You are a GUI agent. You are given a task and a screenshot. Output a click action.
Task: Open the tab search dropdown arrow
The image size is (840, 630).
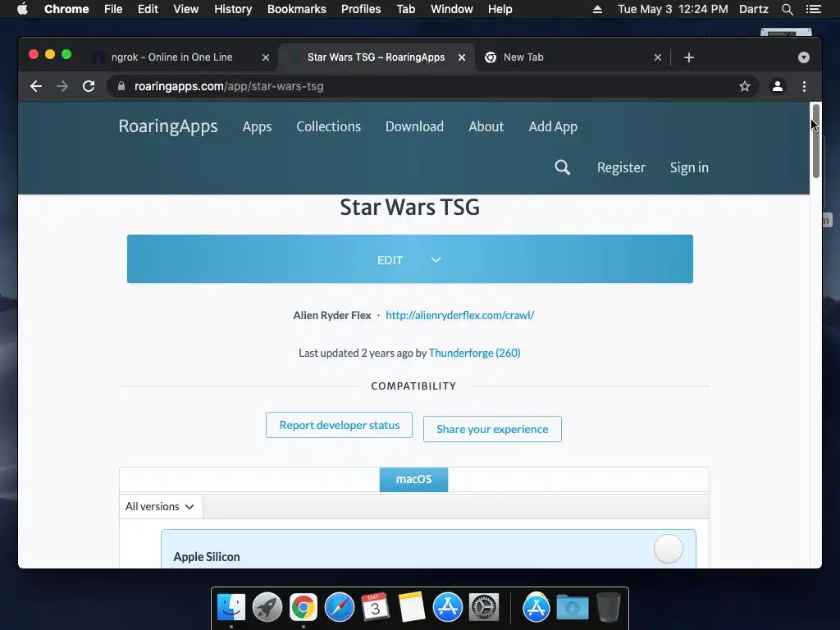pyautogui.click(x=804, y=57)
